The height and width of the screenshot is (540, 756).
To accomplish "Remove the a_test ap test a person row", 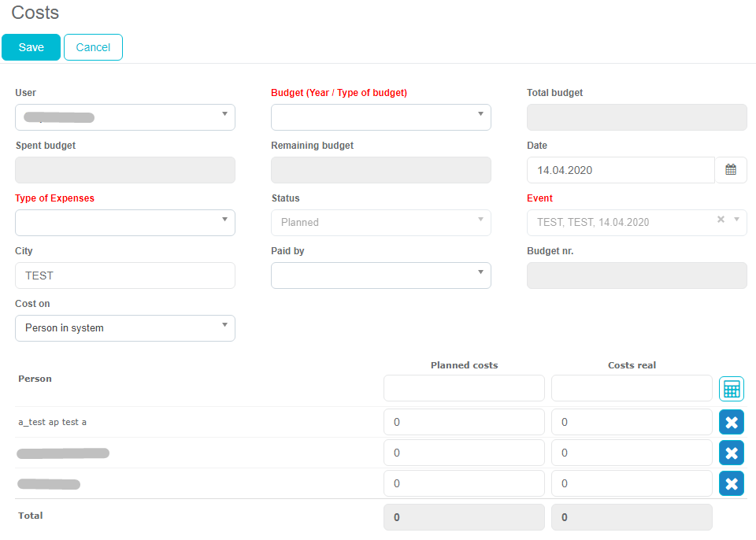I will point(731,423).
